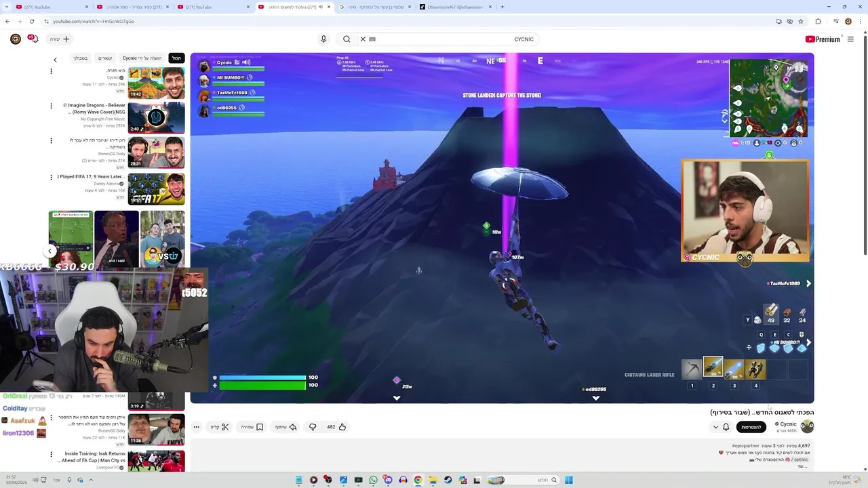Screen dimensions: 868x488
Task: Open WhatsApp from the taskbar
Action: 373,480
